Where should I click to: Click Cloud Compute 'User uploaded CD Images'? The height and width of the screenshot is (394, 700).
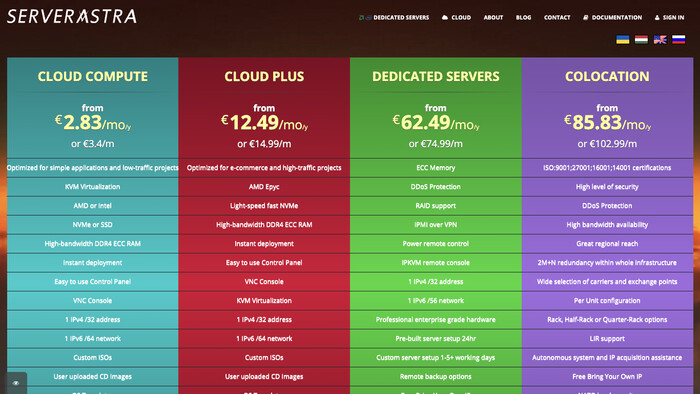point(92,377)
